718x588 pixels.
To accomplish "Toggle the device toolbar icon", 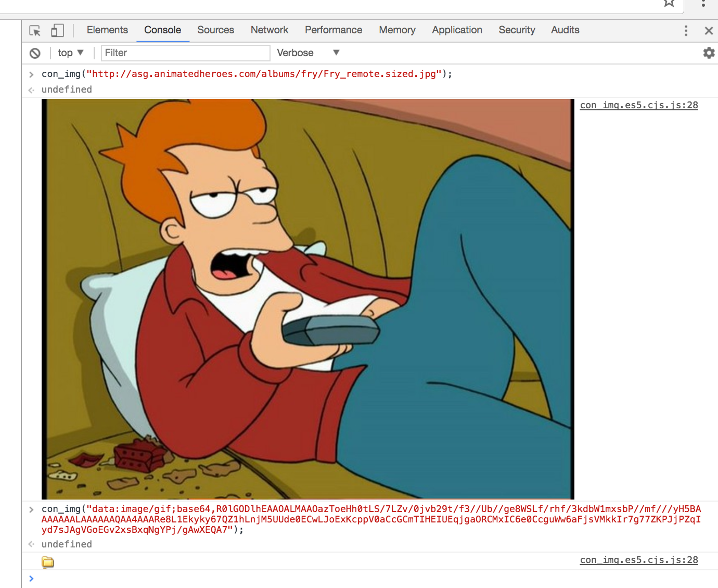I will coord(57,31).
